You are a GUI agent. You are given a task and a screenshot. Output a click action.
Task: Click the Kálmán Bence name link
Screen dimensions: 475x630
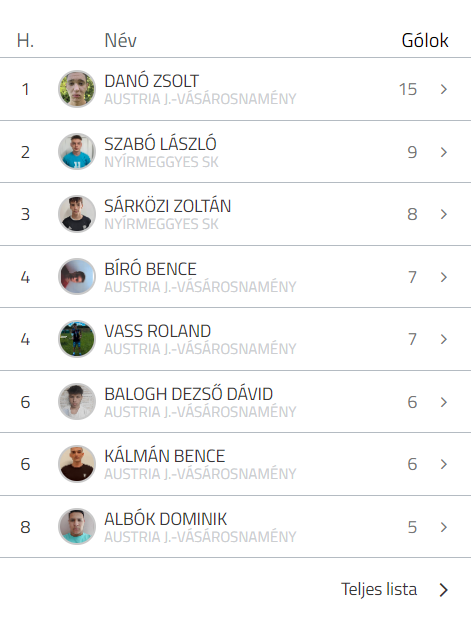(x=164, y=456)
